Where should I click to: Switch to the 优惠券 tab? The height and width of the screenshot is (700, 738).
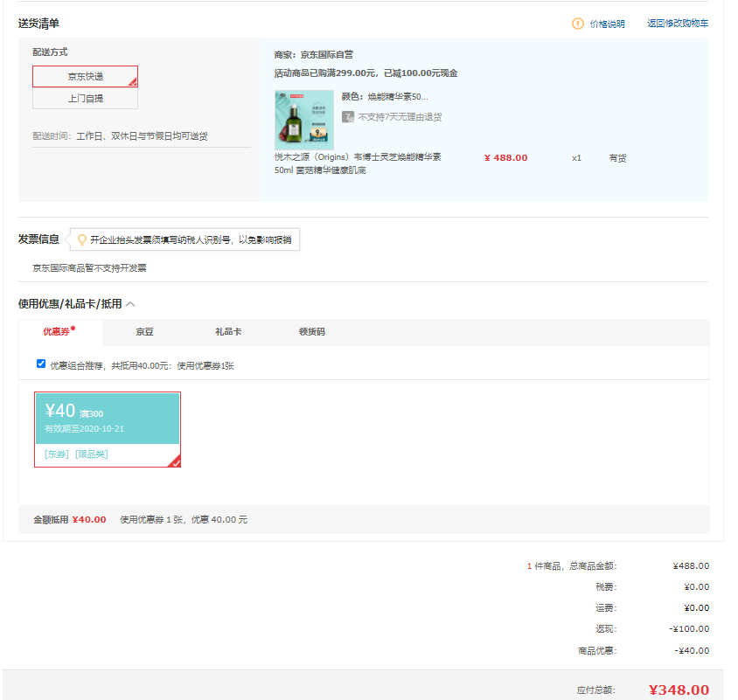click(x=60, y=332)
